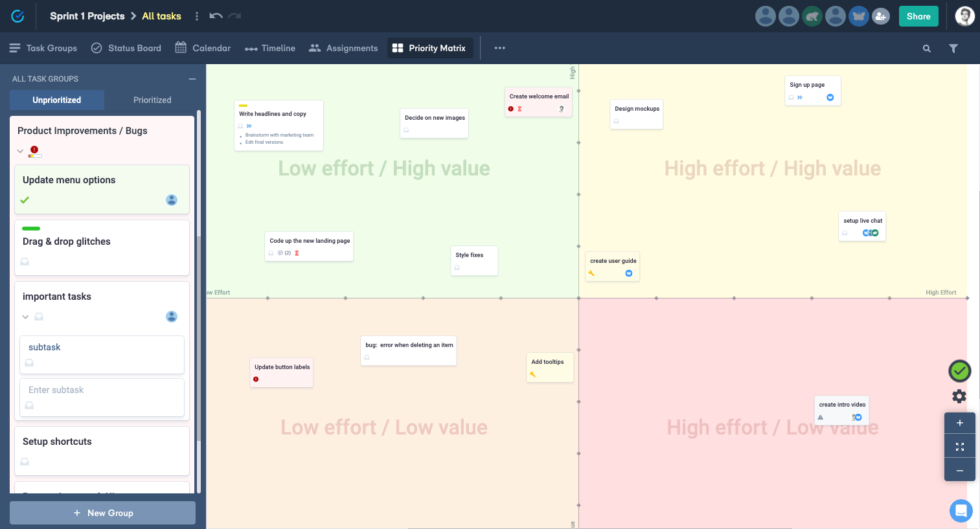Viewport: 980px width, 529px height.
Task: Click the New Group button
Action: 102,513
